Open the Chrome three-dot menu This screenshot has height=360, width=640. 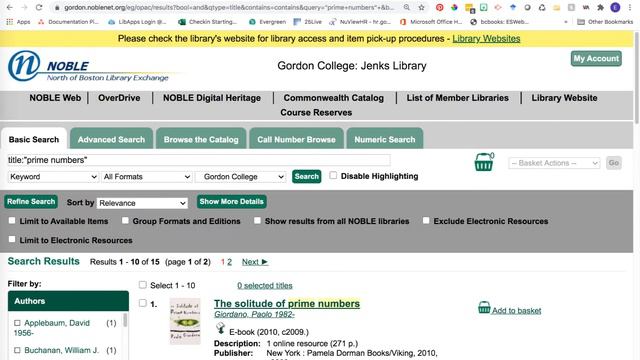[x=630, y=7]
